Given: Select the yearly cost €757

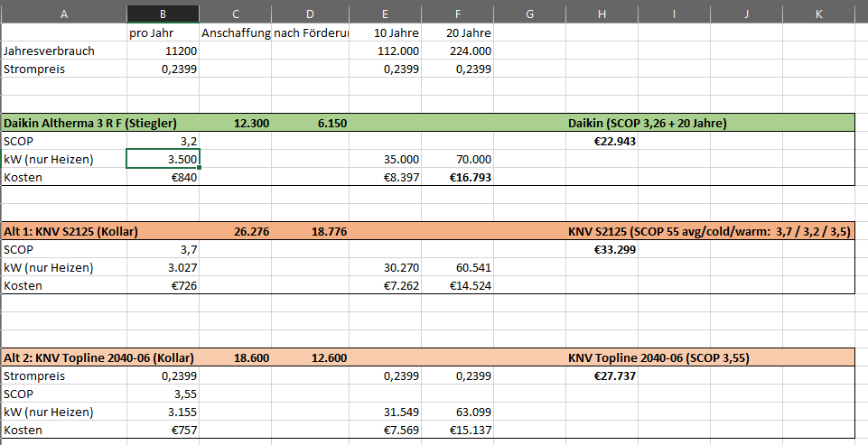Looking at the screenshot, I should (163, 430).
